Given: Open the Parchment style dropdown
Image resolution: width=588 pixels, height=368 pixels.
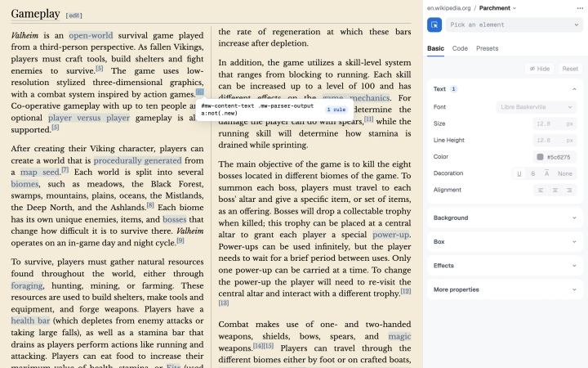Looking at the screenshot, I should click(x=497, y=8).
